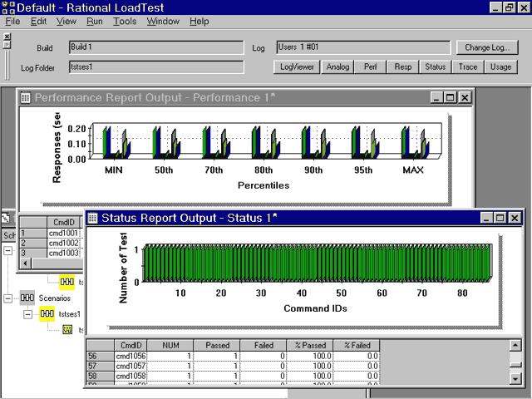Select the yellow script icon under tstses1
The height and width of the screenshot is (399, 532).
click(67, 329)
